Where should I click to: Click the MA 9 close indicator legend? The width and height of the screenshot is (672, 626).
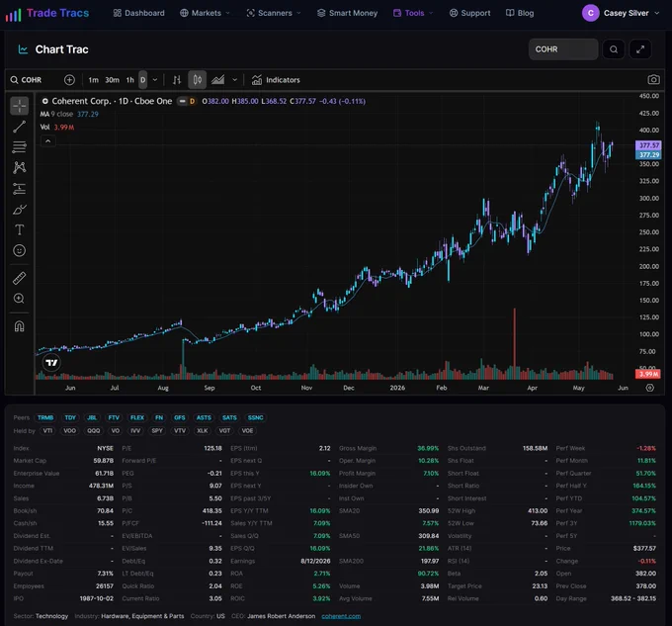(x=69, y=114)
